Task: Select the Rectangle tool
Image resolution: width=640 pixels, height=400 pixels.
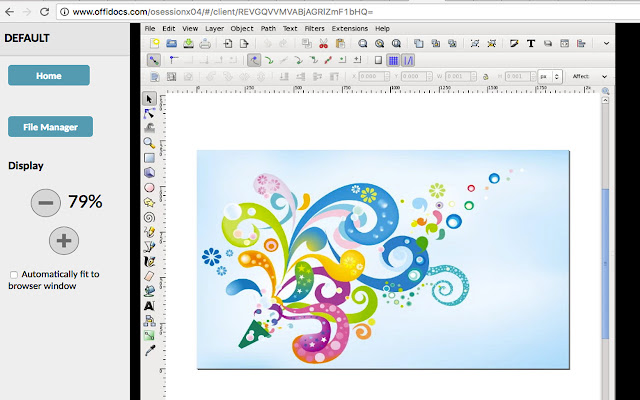Action: [149, 158]
